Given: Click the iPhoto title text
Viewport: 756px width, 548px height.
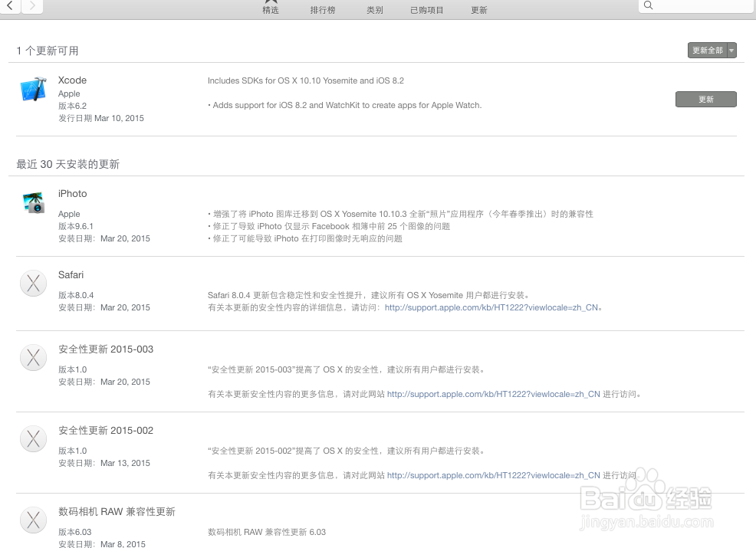Looking at the screenshot, I should (x=72, y=194).
